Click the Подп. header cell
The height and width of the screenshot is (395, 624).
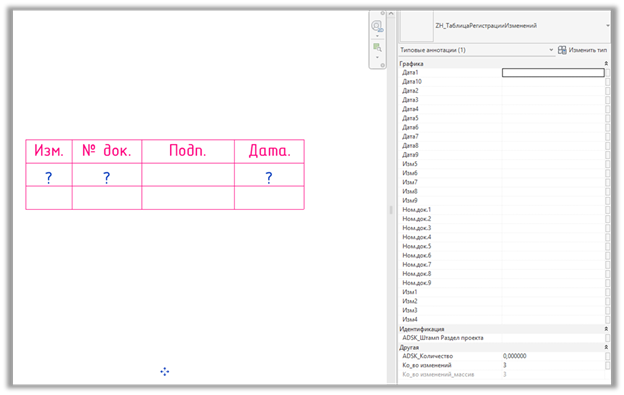click(188, 151)
